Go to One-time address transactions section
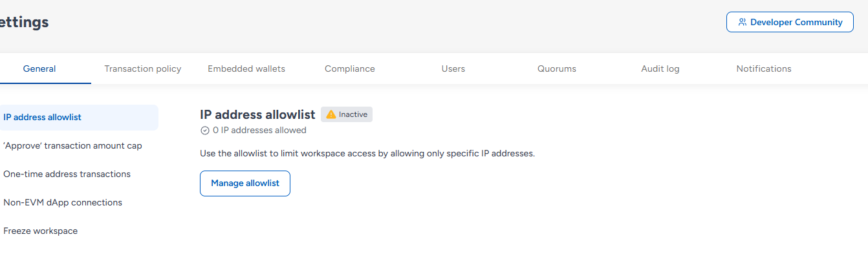The image size is (868, 272). pyautogui.click(x=67, y=174)
